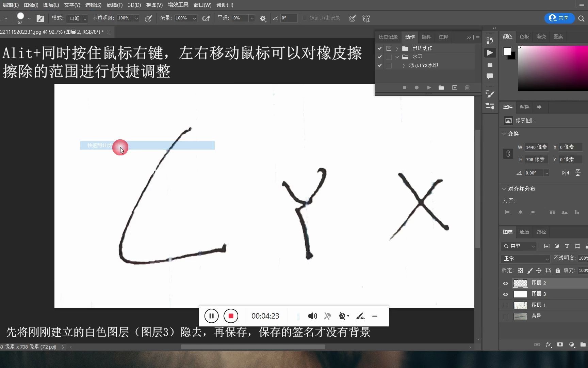Show layer 图层 1 visibility box
The height and width of the screenshot is (368, 588).
click(x=506, y=305)
